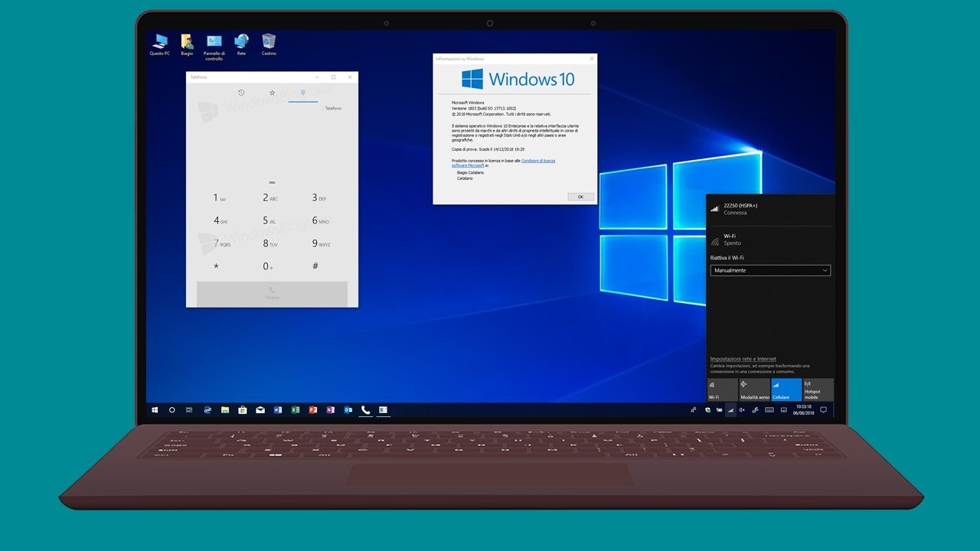The height and width of the screenshot is (551, 980).
Task: Switch to Telefono phone app on taskbar
Action: [x=366, y=410]
